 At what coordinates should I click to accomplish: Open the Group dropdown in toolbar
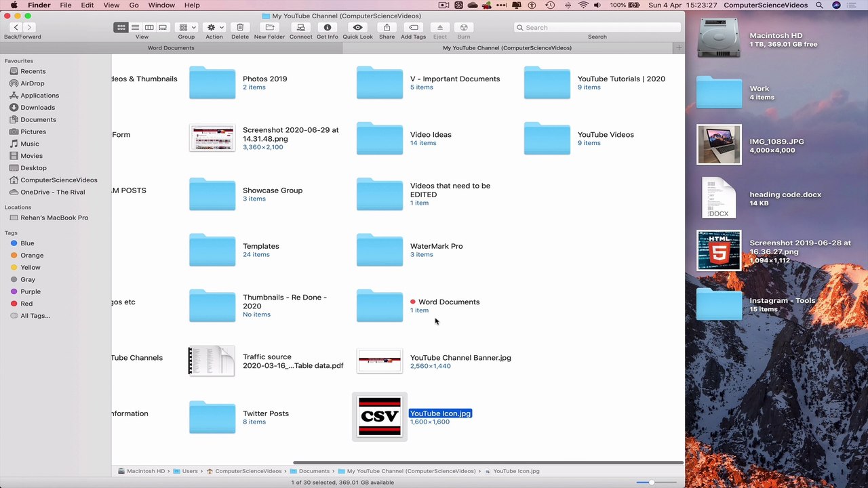[x=186, y=27]
